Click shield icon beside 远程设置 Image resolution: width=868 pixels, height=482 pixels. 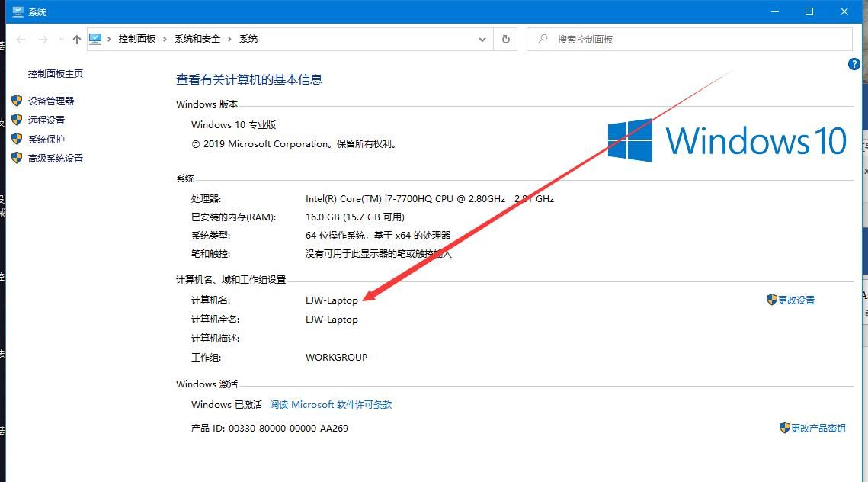17,120
